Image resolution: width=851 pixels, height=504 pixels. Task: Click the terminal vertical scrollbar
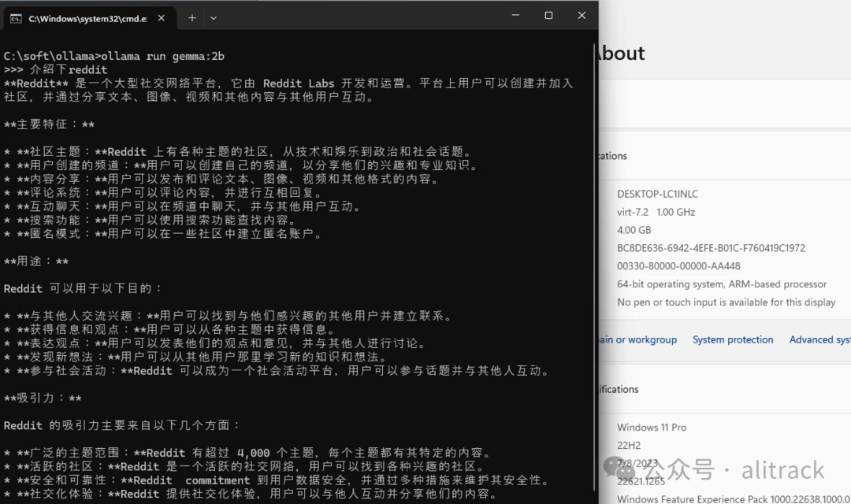(x=594, y=266)
